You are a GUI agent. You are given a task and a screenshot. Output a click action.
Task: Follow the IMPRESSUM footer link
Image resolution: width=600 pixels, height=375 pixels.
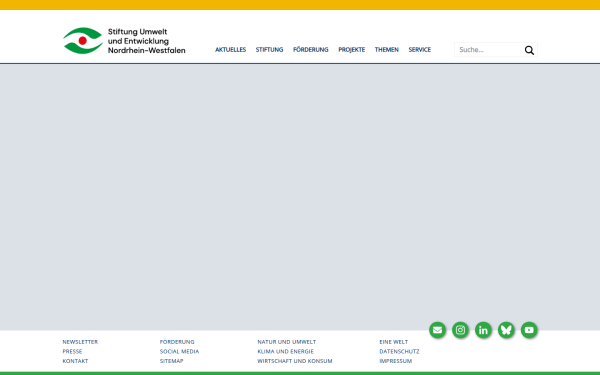tap(396, 361)
